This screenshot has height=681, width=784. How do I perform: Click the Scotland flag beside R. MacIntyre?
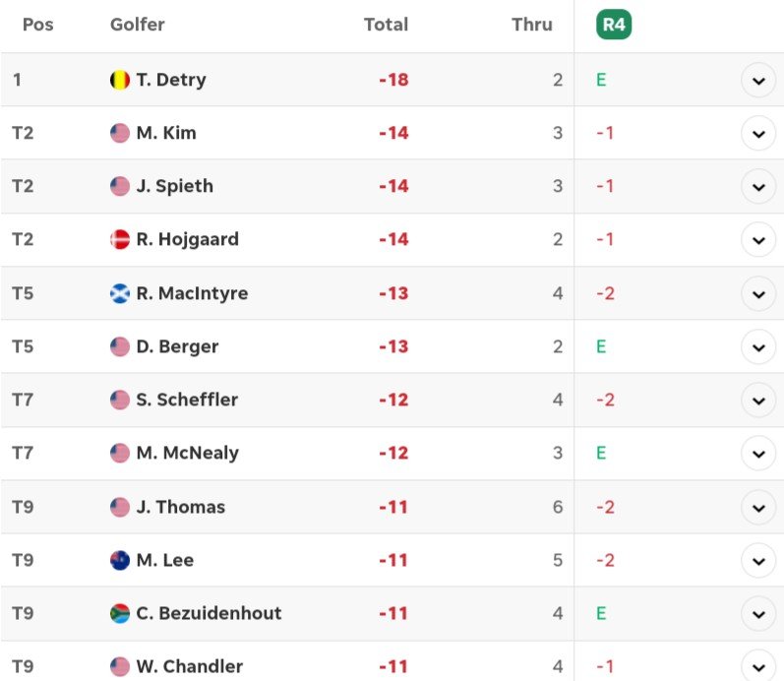coord(119,293)
